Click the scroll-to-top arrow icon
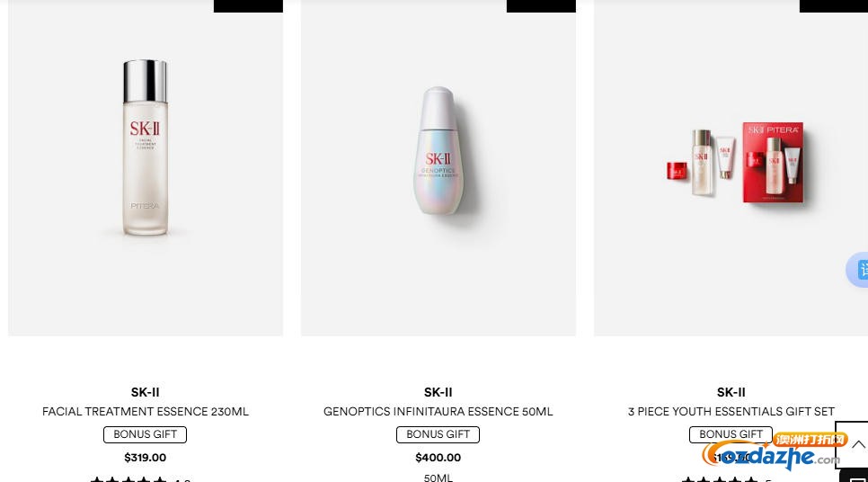This screenshot has height=482, width=868. (x=858, y=444)
